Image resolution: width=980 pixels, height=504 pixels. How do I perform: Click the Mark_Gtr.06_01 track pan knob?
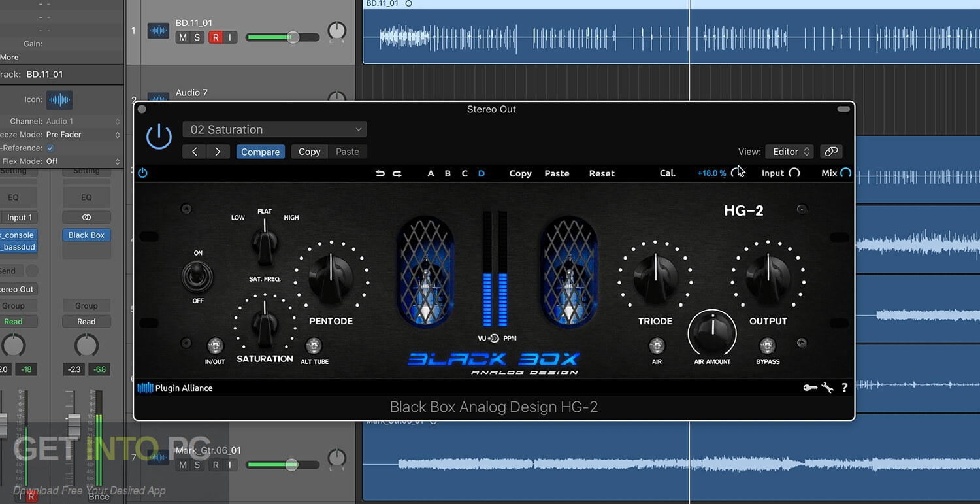[336, 458]
